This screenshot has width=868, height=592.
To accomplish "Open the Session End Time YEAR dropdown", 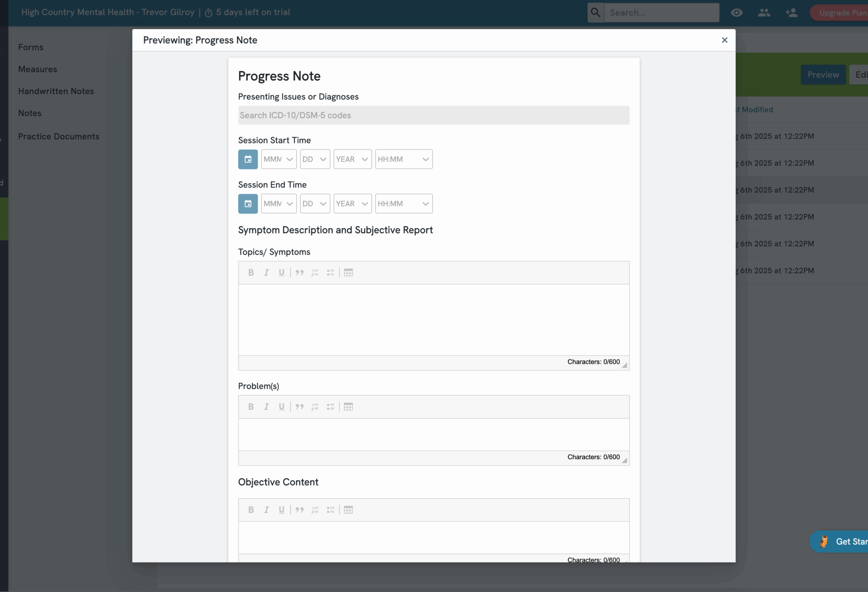I will [353, 204].
